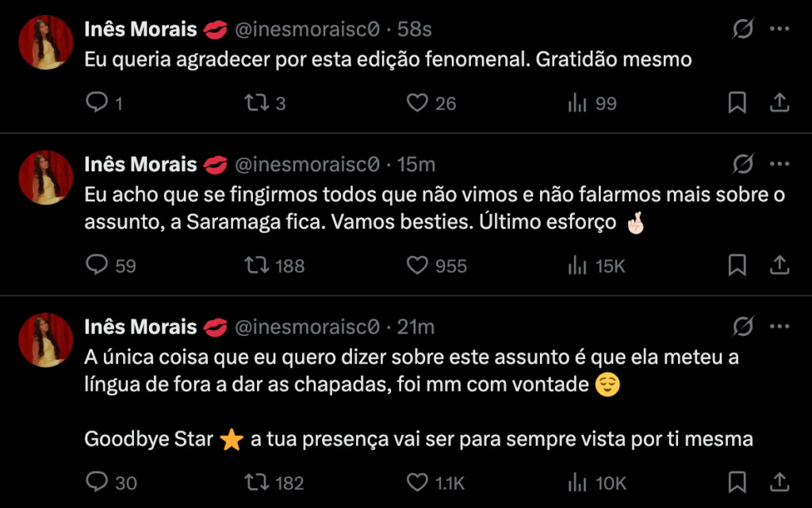View analytics showing 99 views
This screenshot has height=508, width=812.
576,103
